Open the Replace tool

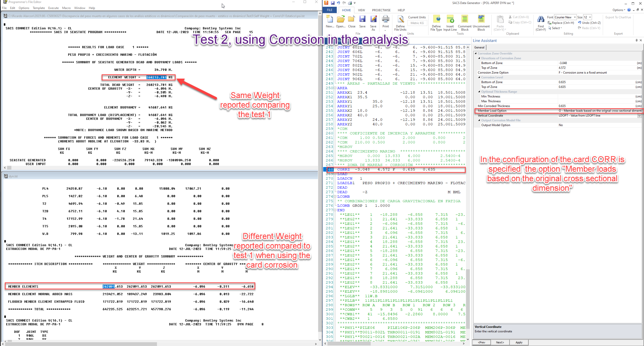(x=561, y=23)
